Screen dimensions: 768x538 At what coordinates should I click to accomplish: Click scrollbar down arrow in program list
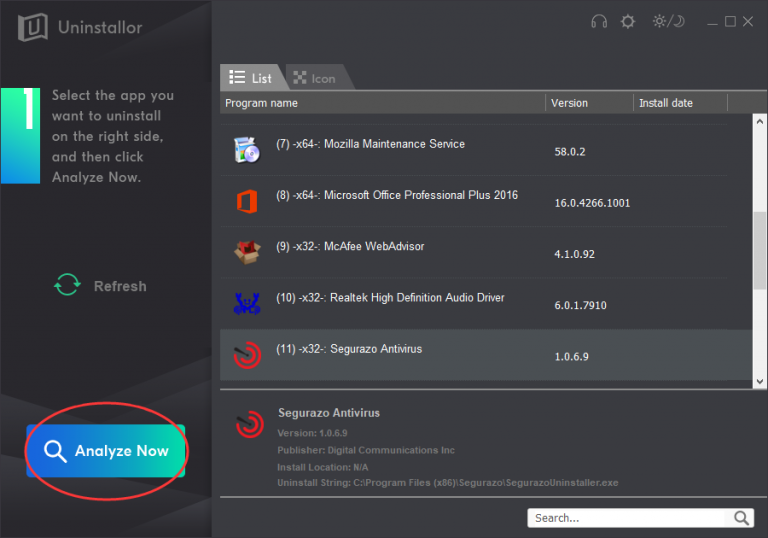pos(759,381)
